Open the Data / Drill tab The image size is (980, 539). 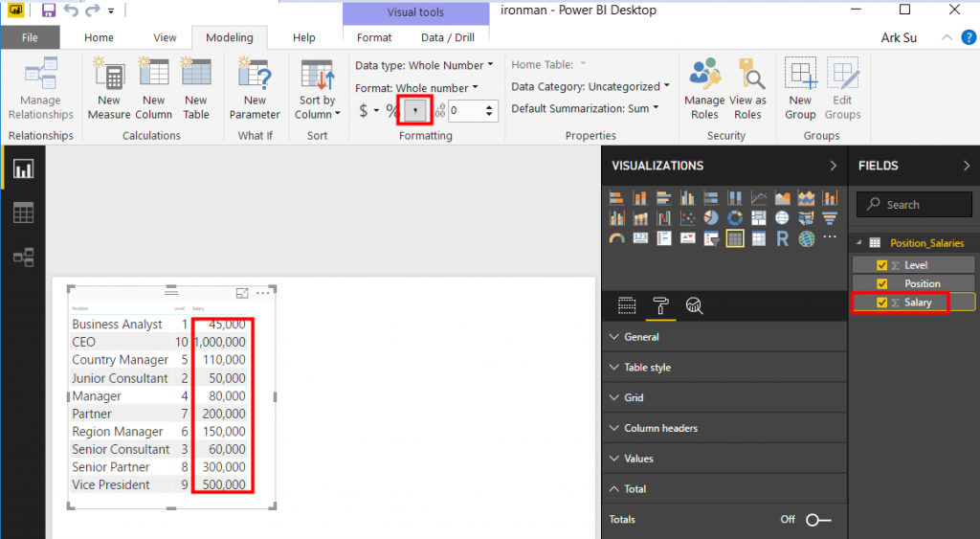coord(448,37)
